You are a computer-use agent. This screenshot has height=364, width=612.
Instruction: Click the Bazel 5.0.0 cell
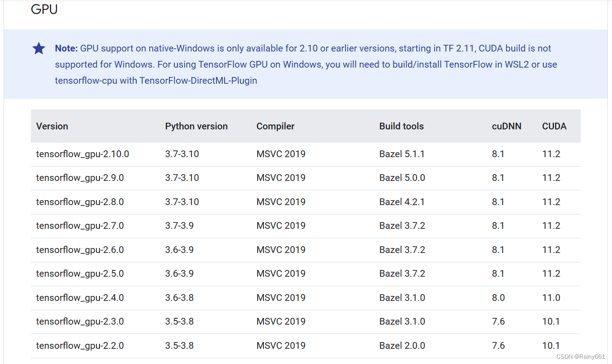(402, 178)
